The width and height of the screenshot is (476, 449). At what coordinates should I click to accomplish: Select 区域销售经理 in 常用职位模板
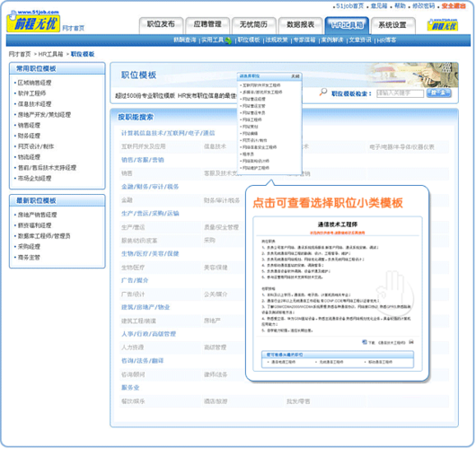tap(34, 83)
